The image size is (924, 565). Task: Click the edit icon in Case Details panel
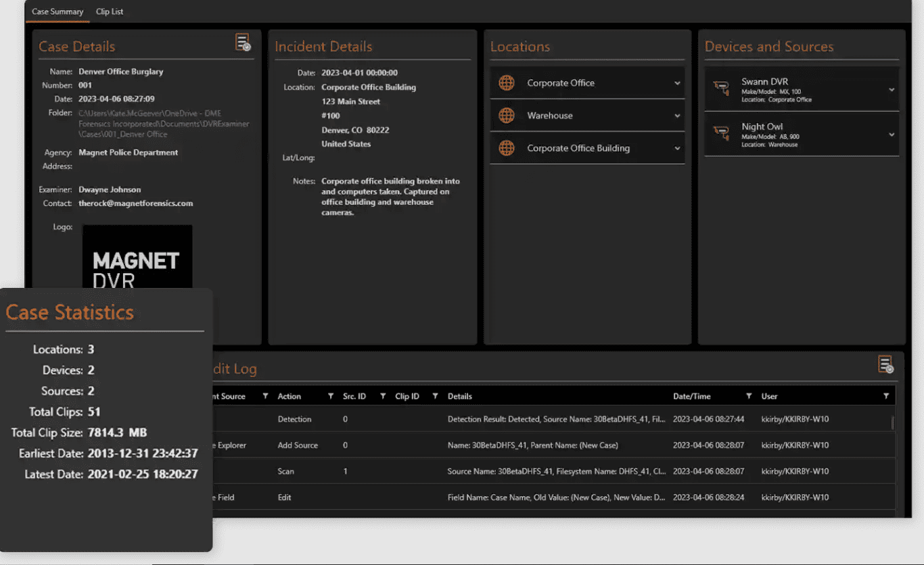(x=243, y=43)
